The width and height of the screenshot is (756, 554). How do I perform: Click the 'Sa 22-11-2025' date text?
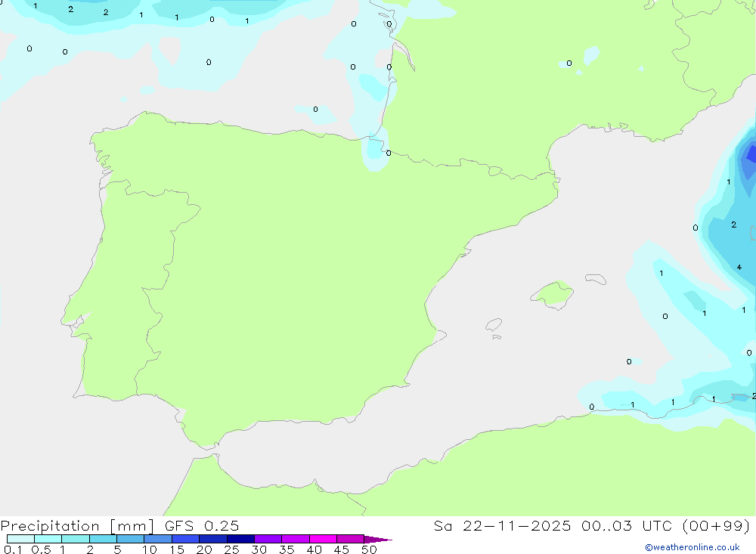coord(503,525)
